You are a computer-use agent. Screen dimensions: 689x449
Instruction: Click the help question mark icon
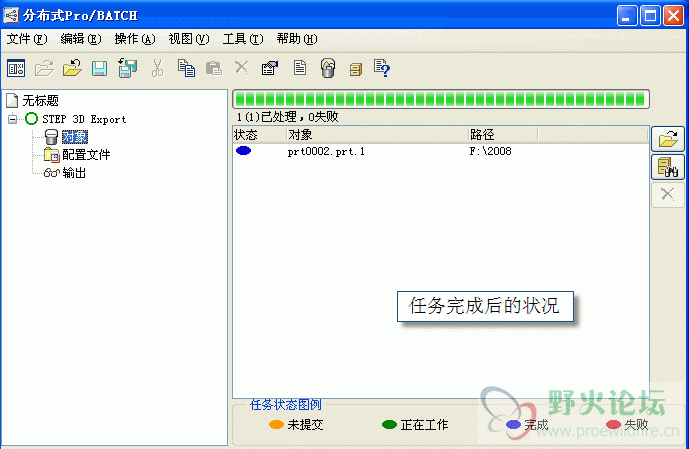pyautogui.click(x=382, y=68)
